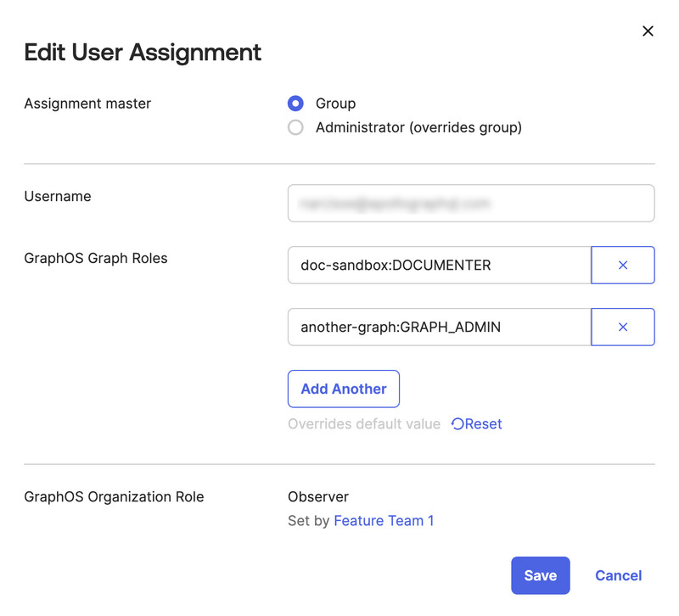Image resolution: width=679 pixels, height=616 pixels.
Task: Cancel editing the user assignment
Action: 619,576
